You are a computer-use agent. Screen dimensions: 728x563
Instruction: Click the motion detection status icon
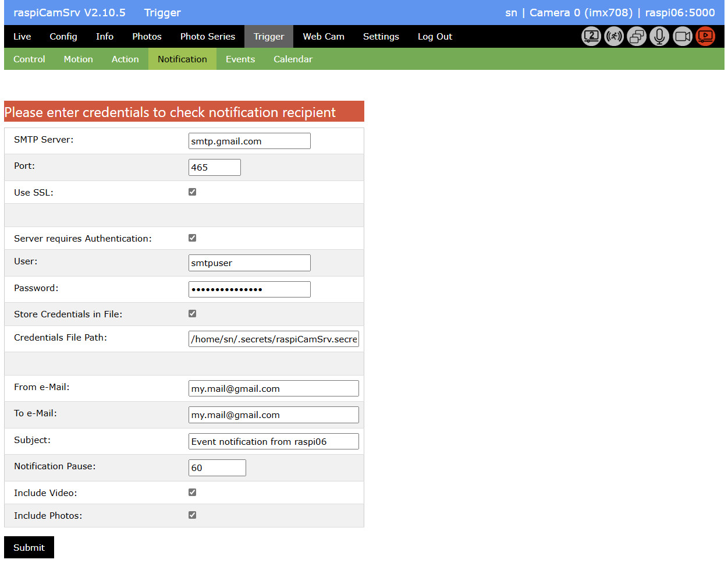pyautogui.click(x=614, y=37)
